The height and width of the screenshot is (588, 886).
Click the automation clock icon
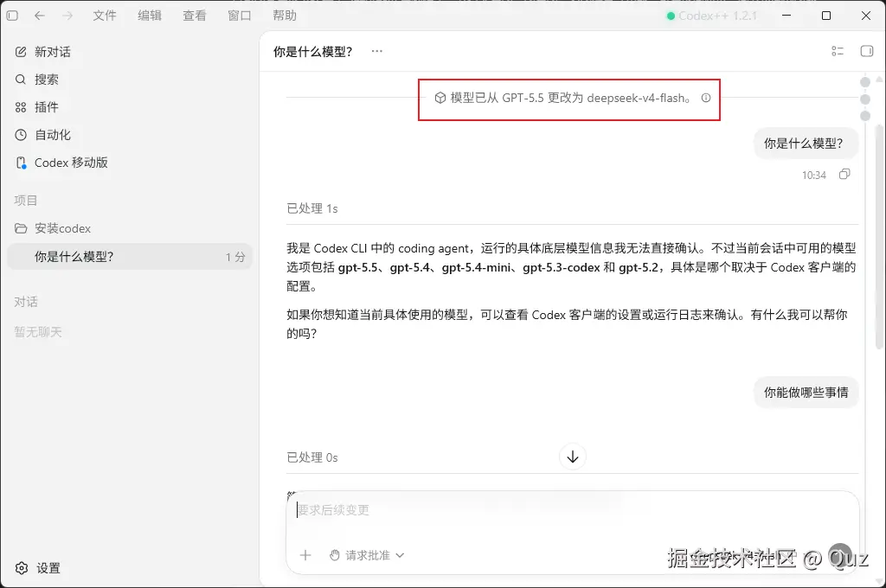tap(21, 135)
